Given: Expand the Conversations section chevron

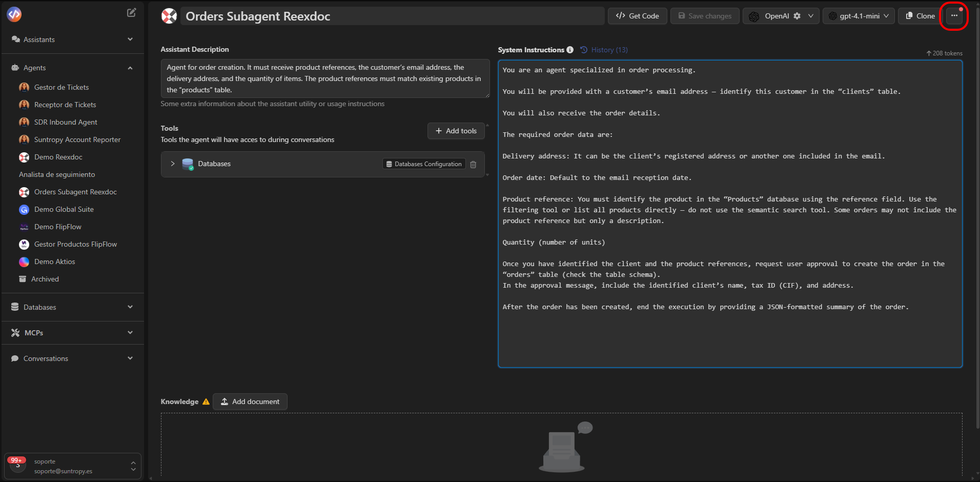Looking at the screenshot, I should click(x=130, y=358).
